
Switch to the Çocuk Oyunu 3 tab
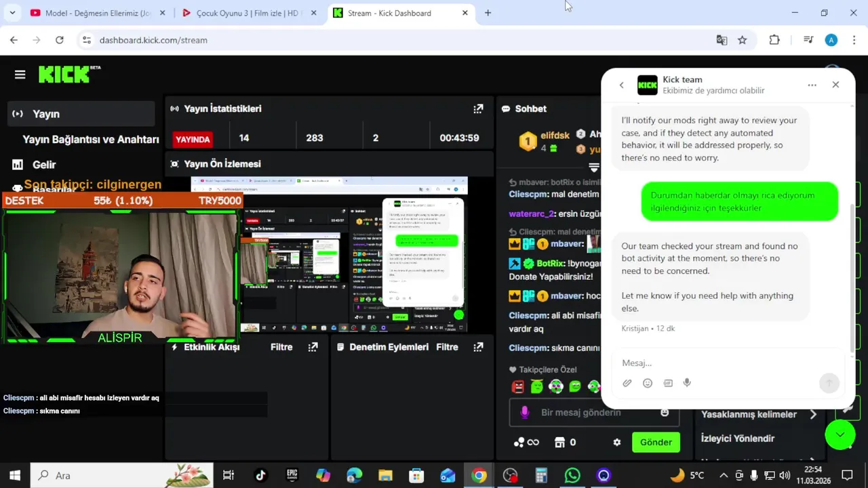click(x=248, y=13)
